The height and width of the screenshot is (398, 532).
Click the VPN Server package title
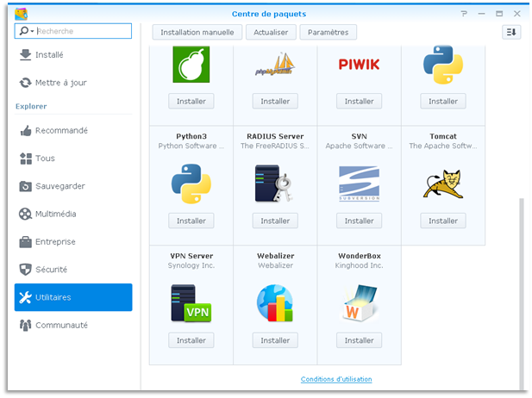(x=191, y=256)
